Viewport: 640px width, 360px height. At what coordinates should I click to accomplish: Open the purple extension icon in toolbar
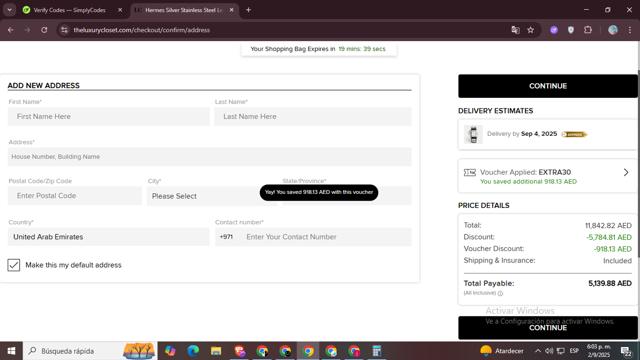(x=554, y=30)
